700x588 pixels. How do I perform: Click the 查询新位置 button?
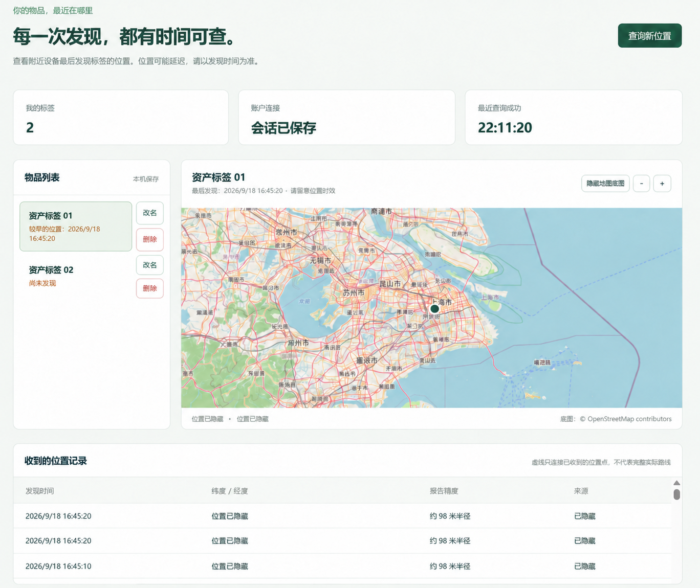pyautogui.click(x=649, y=36)
